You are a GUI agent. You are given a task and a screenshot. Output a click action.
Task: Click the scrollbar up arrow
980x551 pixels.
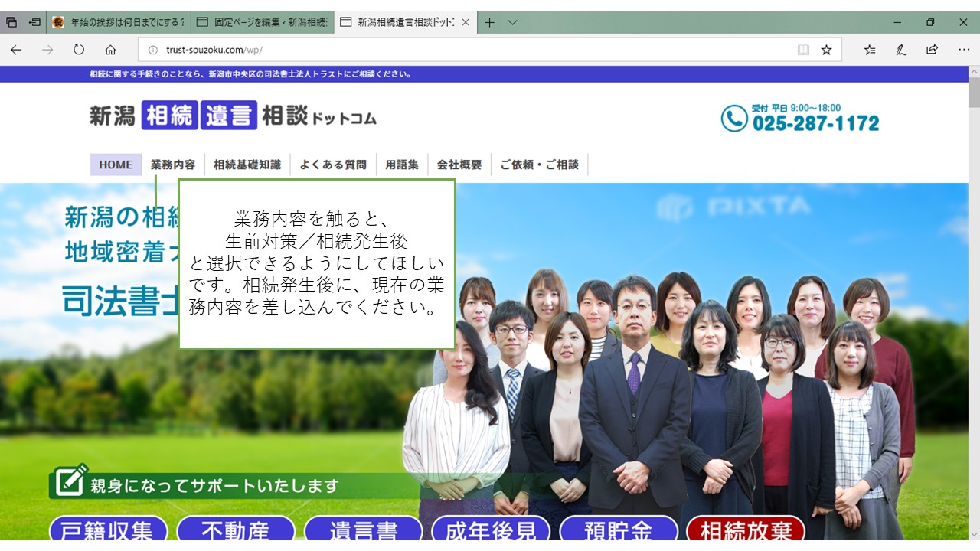pyautogui.click(x=973, y=71)
